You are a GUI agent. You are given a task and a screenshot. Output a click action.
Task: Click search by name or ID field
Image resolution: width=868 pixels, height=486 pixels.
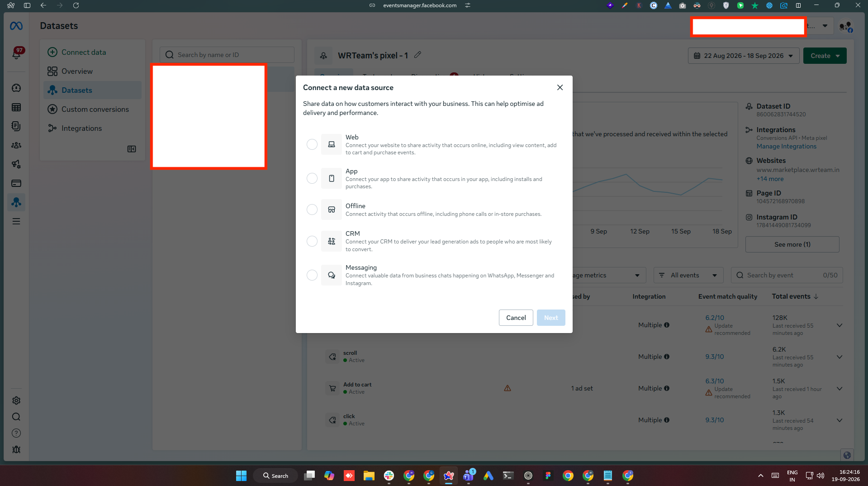[x=227, y=55]
